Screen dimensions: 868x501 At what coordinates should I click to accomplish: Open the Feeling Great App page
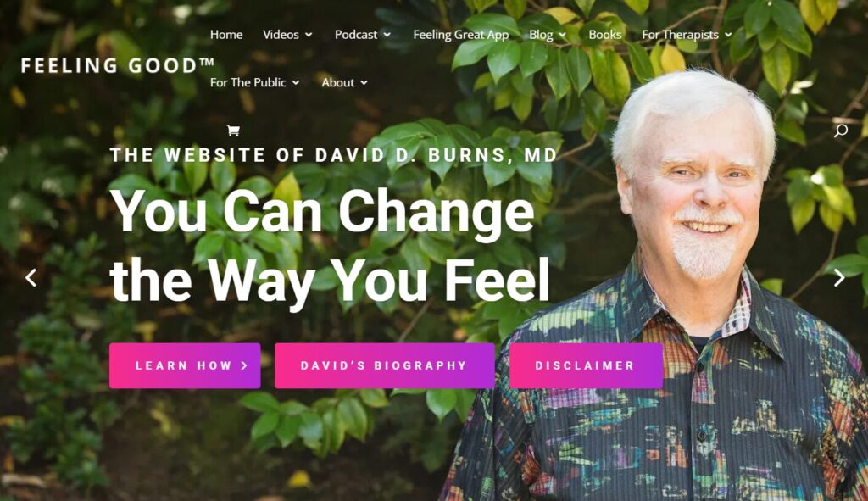[460, 34]
